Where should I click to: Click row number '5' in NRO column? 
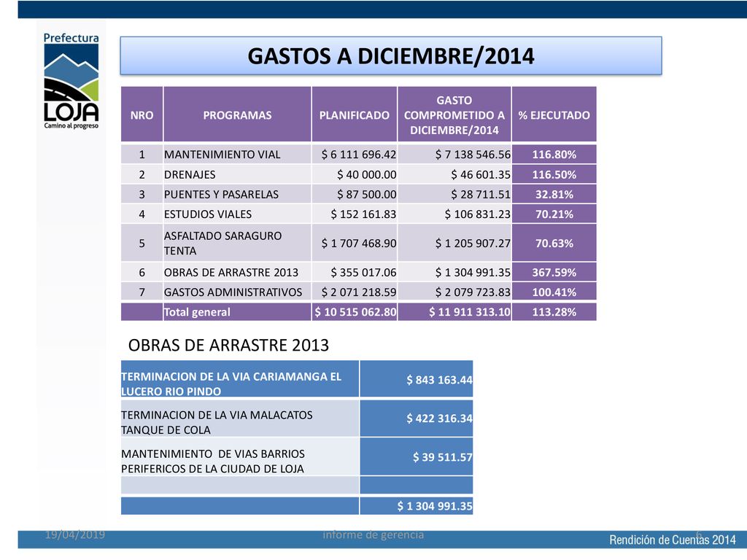(x=142, y=243)
